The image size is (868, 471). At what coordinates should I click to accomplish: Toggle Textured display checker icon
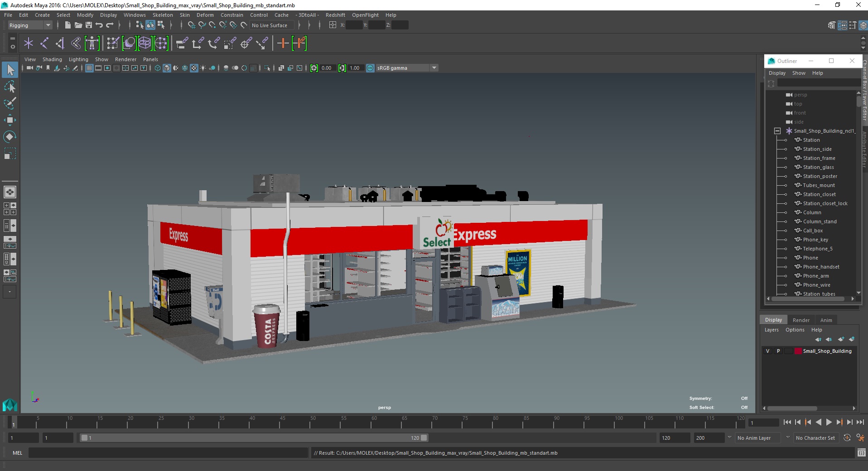coord(194,68)
